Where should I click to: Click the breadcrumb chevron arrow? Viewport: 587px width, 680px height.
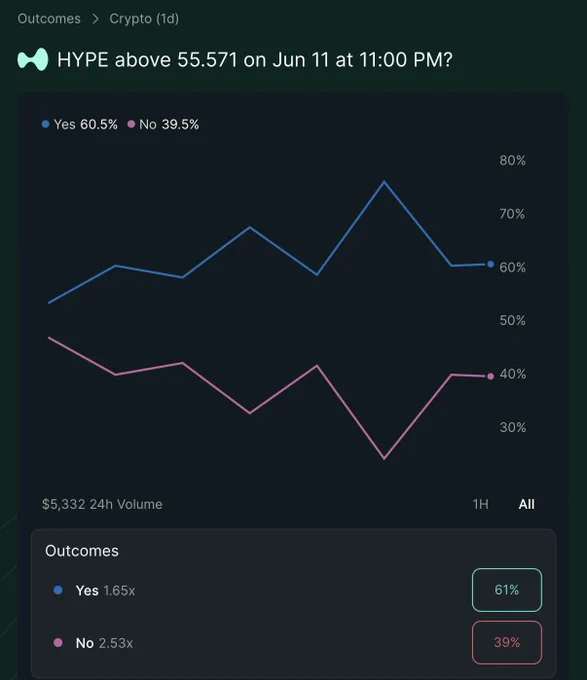pos(95,19)
